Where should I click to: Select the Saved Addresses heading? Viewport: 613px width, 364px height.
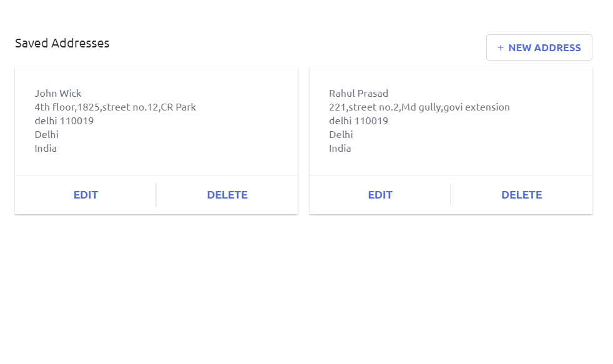[x=62, y=43]
